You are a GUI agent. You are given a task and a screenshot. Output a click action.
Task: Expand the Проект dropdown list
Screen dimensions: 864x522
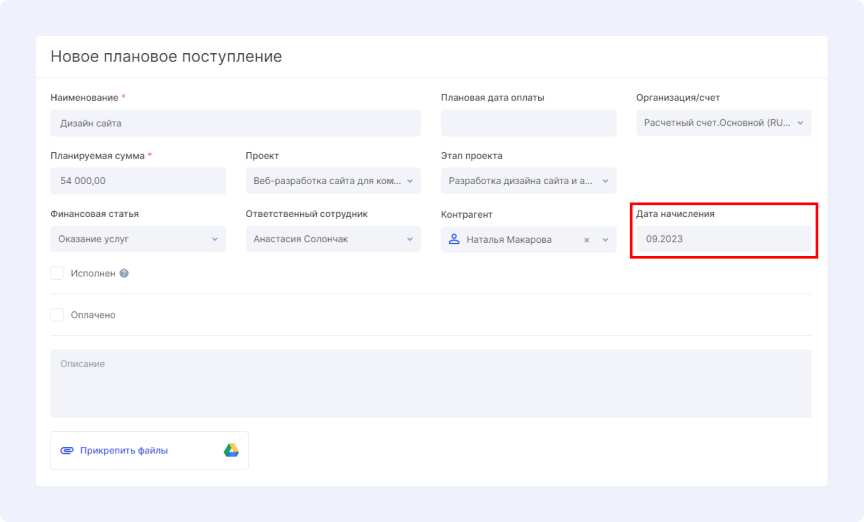[x=333, y=181]
